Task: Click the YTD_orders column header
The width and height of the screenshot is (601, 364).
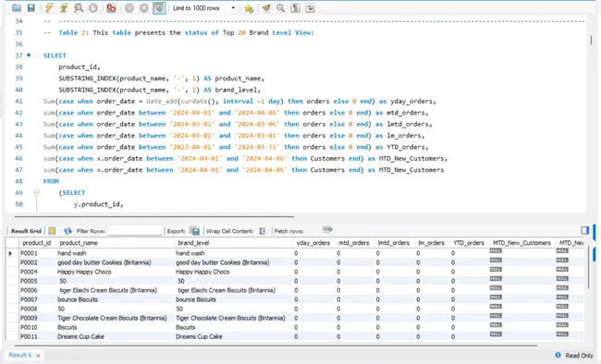Action: point(469,243)
